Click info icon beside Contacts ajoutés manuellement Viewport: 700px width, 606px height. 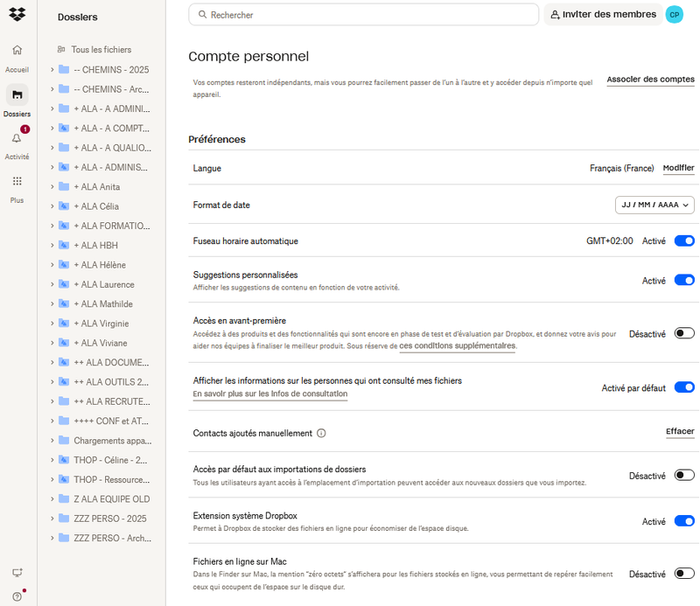[x=321, y=433]
